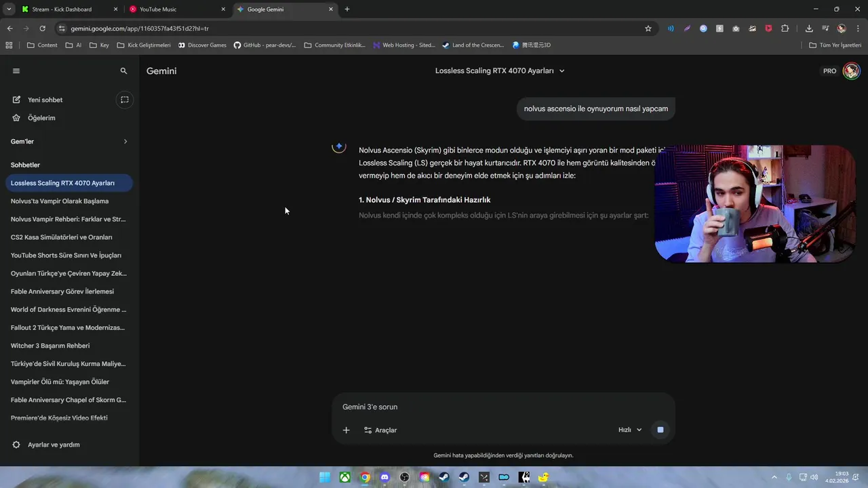Show hidden system tray icons
This screenshot has width=868, height=488.
774,477
